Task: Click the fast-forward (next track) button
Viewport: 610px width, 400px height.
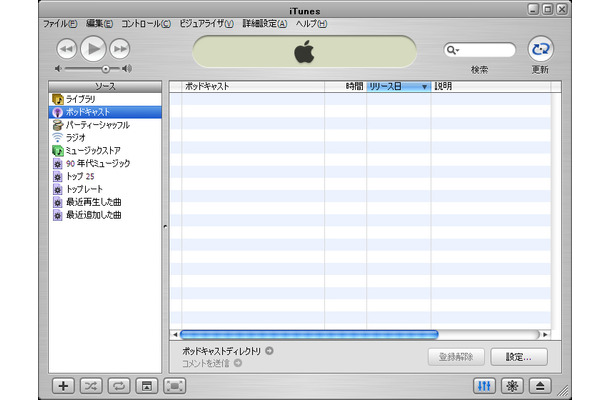Action: coord(120,49)
